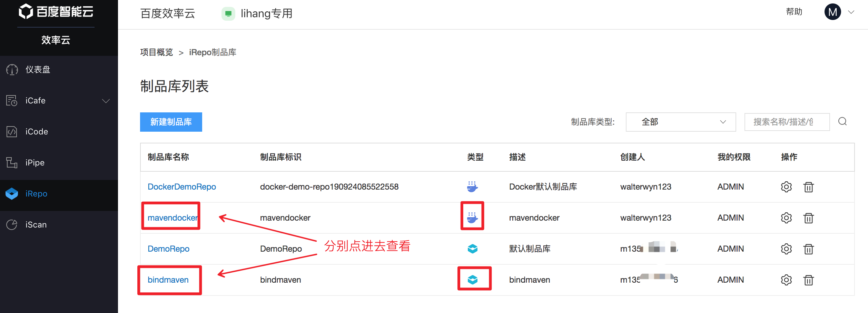
Task: Delete DockerDemoRepo with trash icon
Action: pyautogui.click(x=809, y=187)
